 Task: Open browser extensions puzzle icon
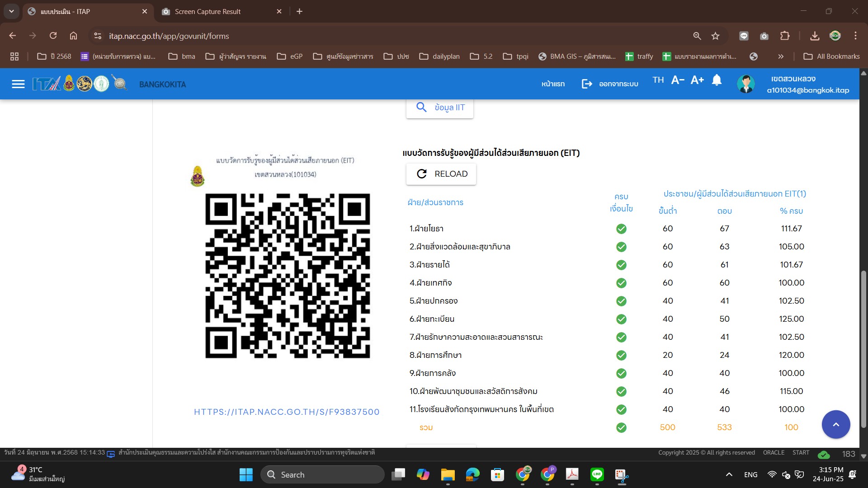click(x=785, y=36)
